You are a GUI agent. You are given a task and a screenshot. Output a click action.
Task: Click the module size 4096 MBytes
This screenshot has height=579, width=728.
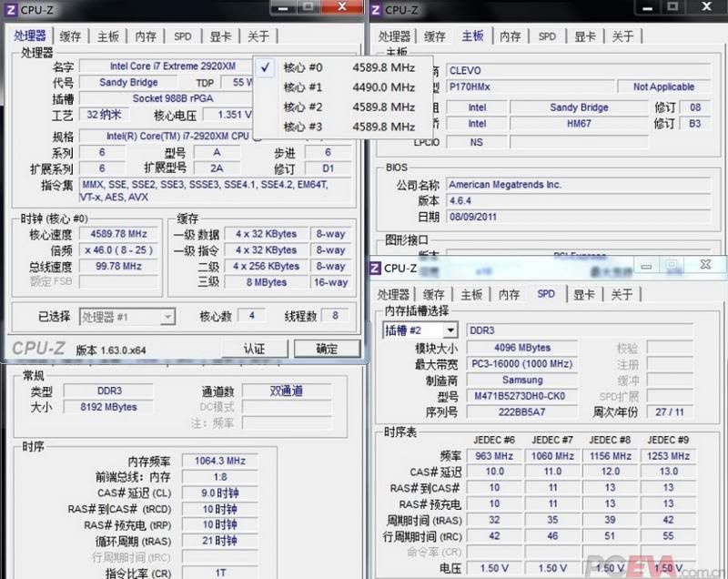coord(522,348)
